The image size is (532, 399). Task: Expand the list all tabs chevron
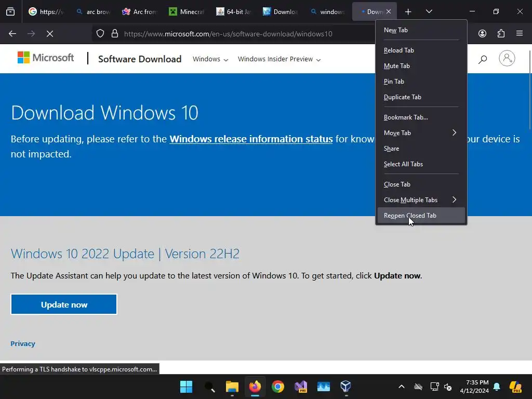pos(429,11)
